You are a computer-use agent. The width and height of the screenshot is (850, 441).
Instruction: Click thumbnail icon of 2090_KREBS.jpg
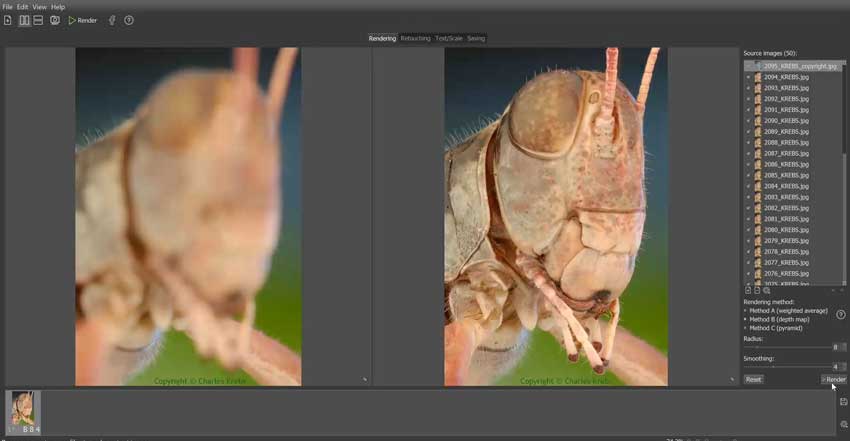click(x=758, y=121)
